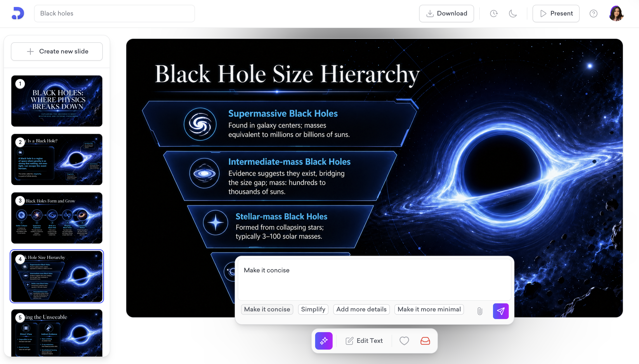Favorite the slide with heart icon
This screenshot has width=639, height=364.
pos(404,341)
